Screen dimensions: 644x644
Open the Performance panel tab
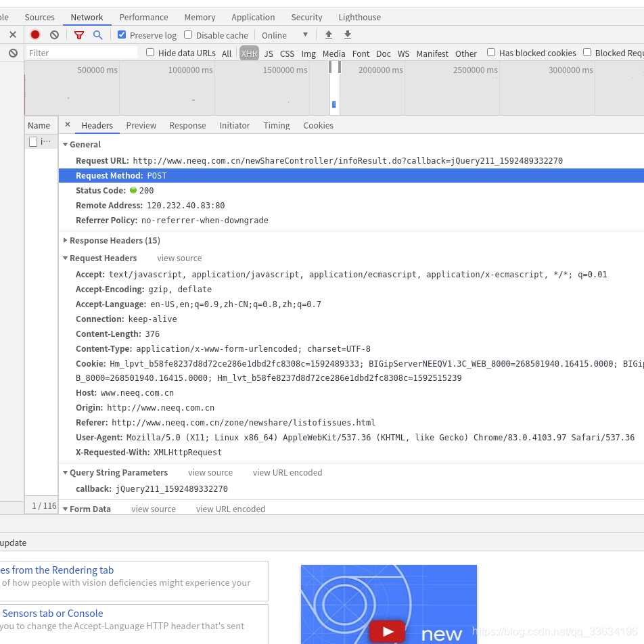point(143,17)
